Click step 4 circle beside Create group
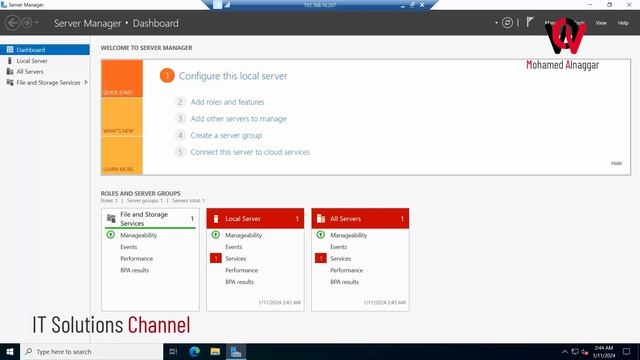The width and height of the screenshot is (640, 360). [180, 136]
